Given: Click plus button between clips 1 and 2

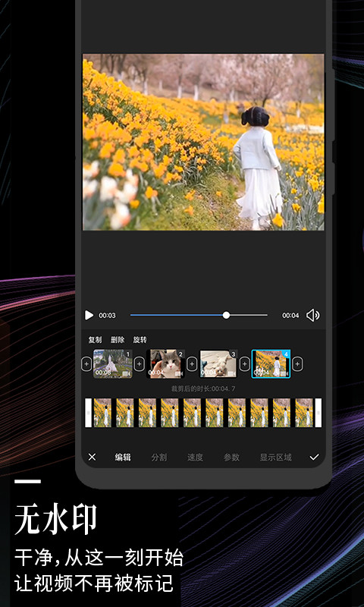Looking at the screenshot, I should [140, 364].
